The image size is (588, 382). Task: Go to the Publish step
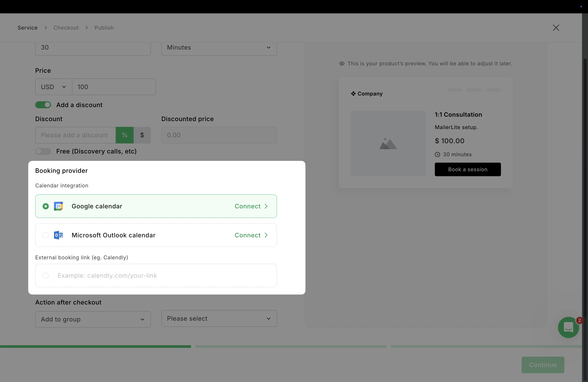coord(104,28)
